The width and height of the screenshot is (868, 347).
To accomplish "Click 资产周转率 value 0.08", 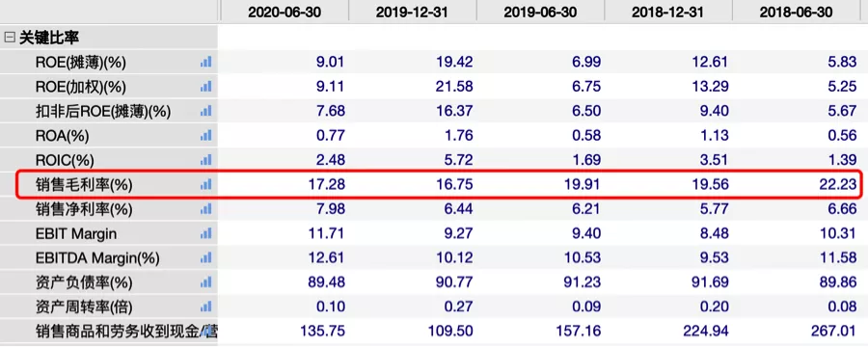I will click(x=842, y=306).
